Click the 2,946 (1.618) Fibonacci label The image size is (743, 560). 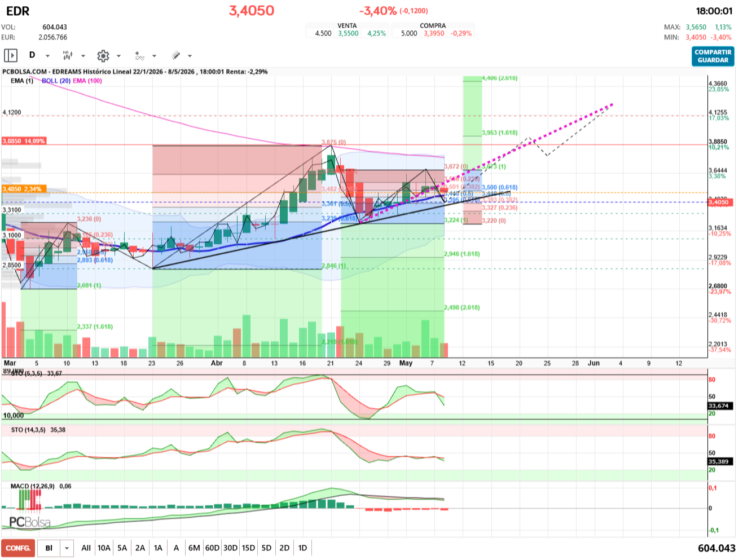pyautogui.click(x=461, y=254)
